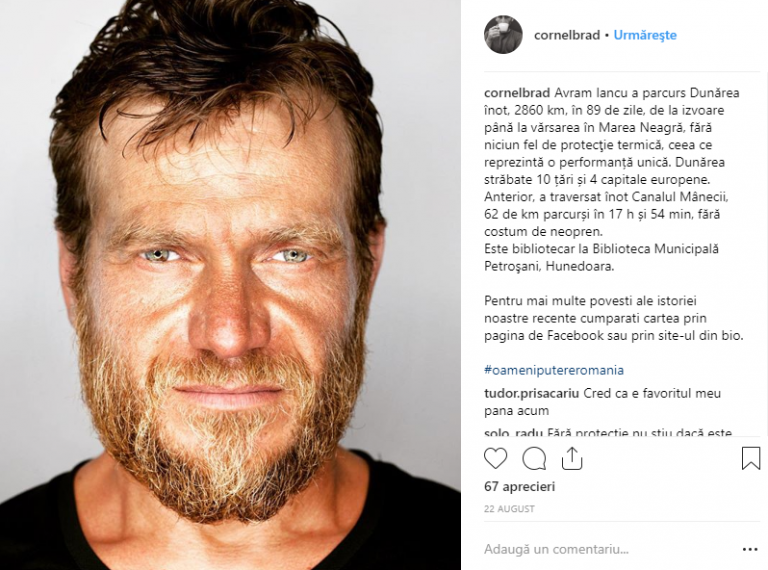Visit solo_radu commenter profile

point(513,432)
